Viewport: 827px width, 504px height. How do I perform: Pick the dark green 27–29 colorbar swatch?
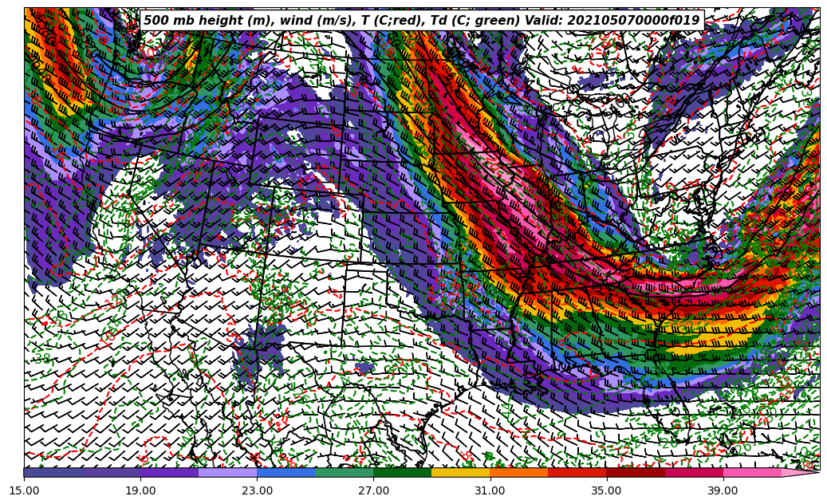[402, 472]
